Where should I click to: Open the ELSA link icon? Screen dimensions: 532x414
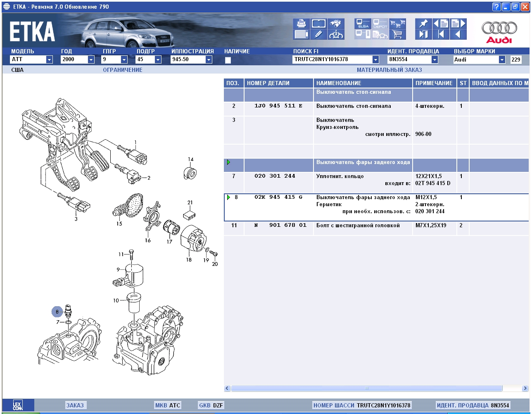pyautogui.click(x=363, y=24)
